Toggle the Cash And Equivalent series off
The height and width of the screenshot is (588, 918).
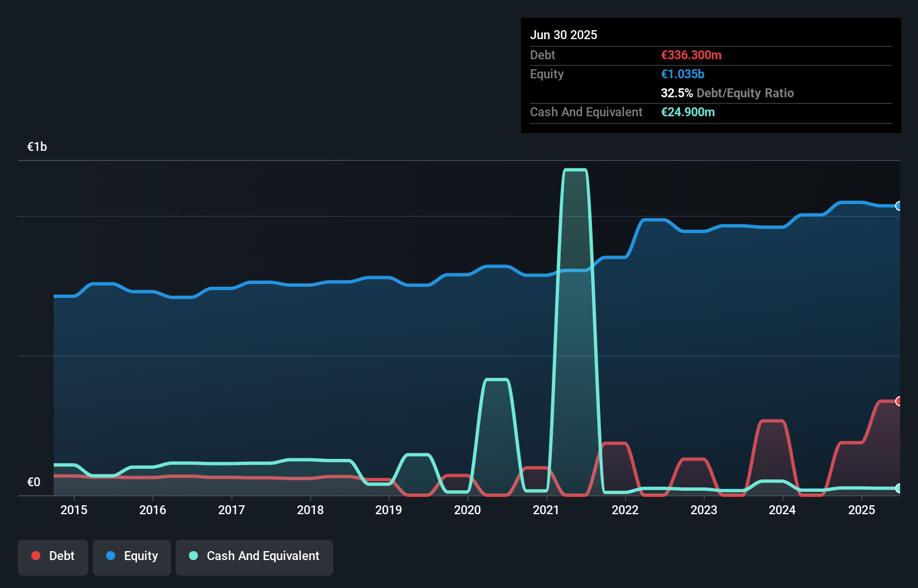(x=254, y=556)
